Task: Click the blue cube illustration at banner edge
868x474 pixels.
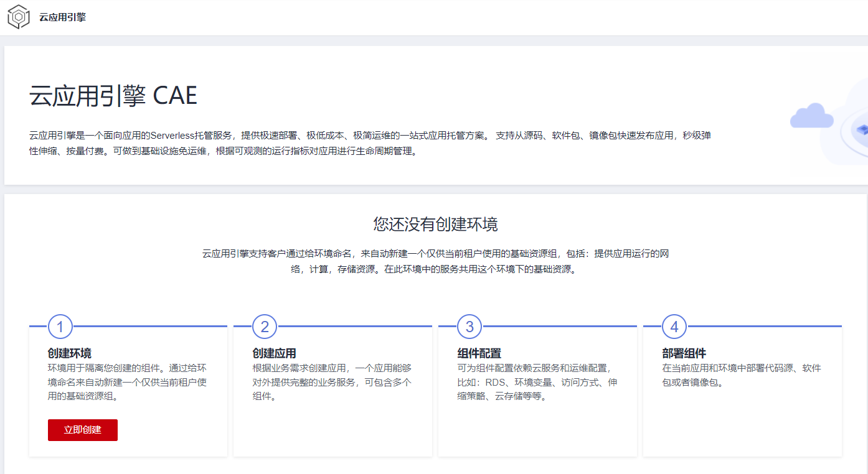Action: (862, 130)
